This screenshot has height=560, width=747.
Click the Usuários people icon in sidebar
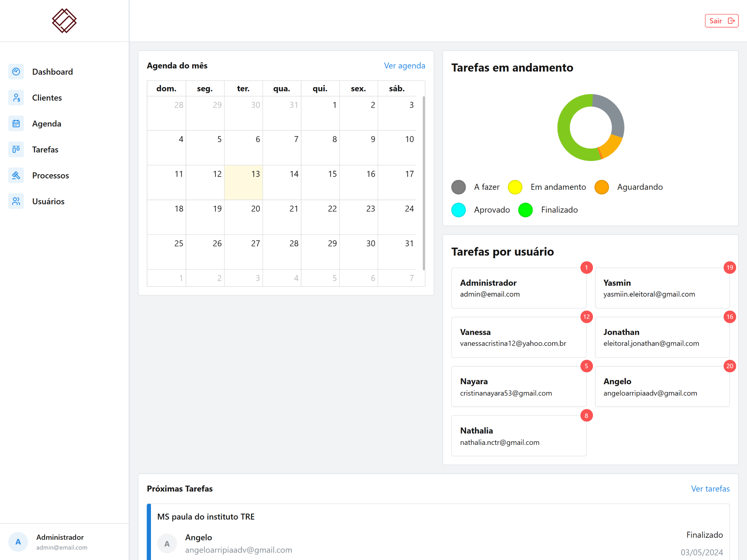tap(16, 201)
